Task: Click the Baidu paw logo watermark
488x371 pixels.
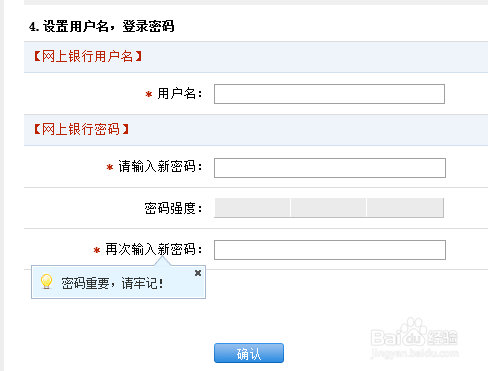Action: (413, 332)
